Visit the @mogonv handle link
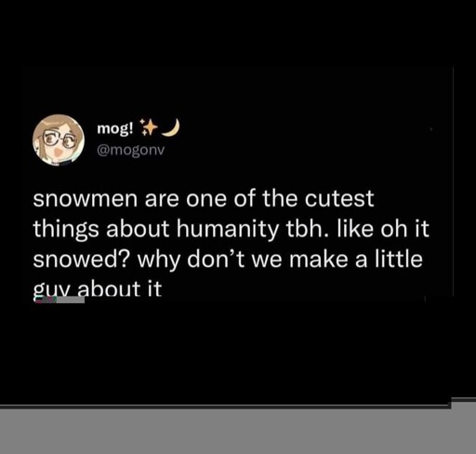 click(130, 151)
